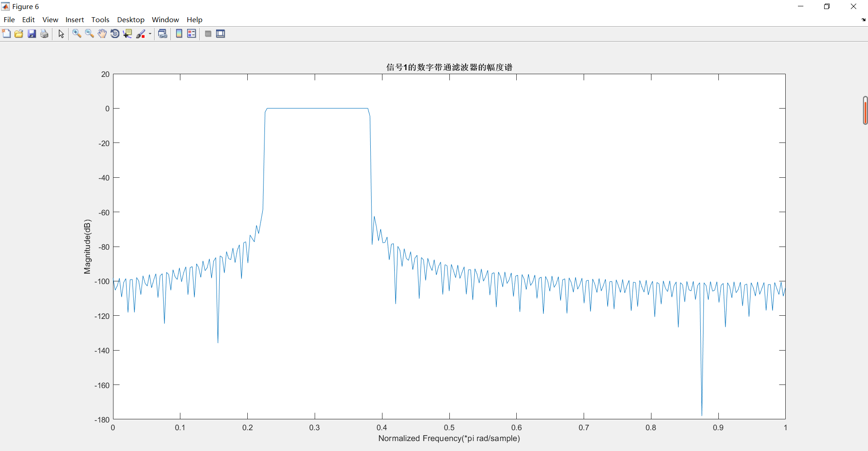Select the Data Cursor tool
This screenshot has height=451, width=868.
(x=127, y=34)
